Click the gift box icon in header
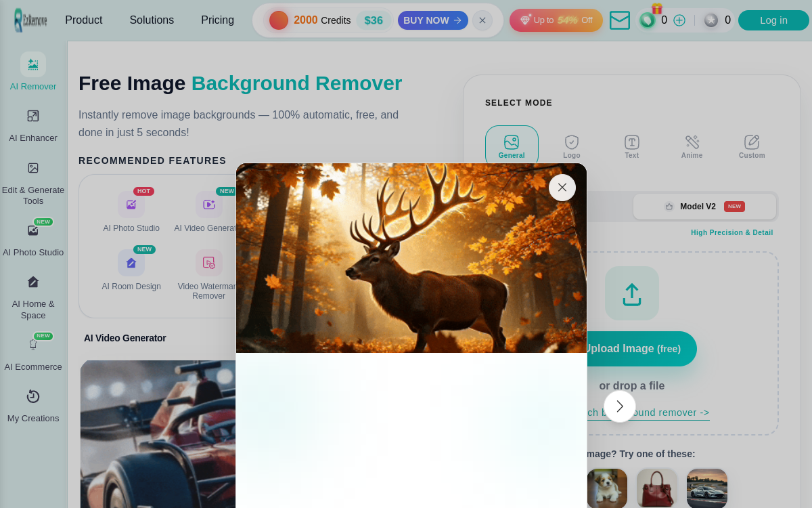 point(657,8)
